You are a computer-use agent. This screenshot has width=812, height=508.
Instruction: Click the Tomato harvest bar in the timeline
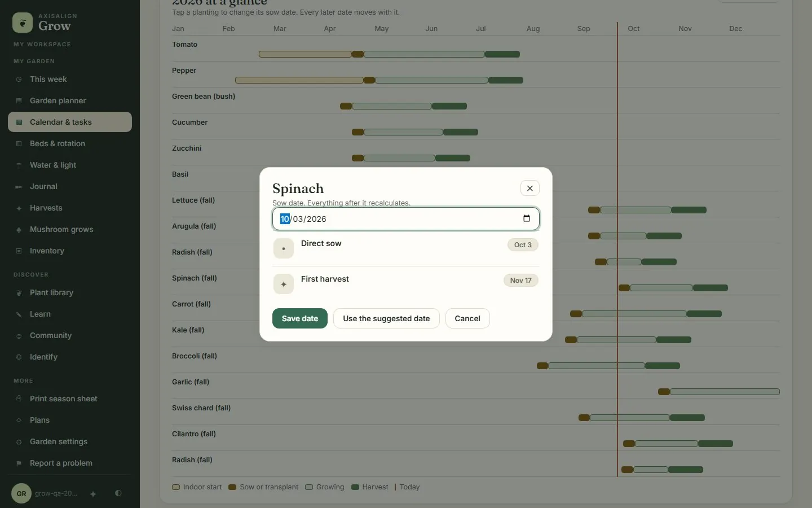502,54
